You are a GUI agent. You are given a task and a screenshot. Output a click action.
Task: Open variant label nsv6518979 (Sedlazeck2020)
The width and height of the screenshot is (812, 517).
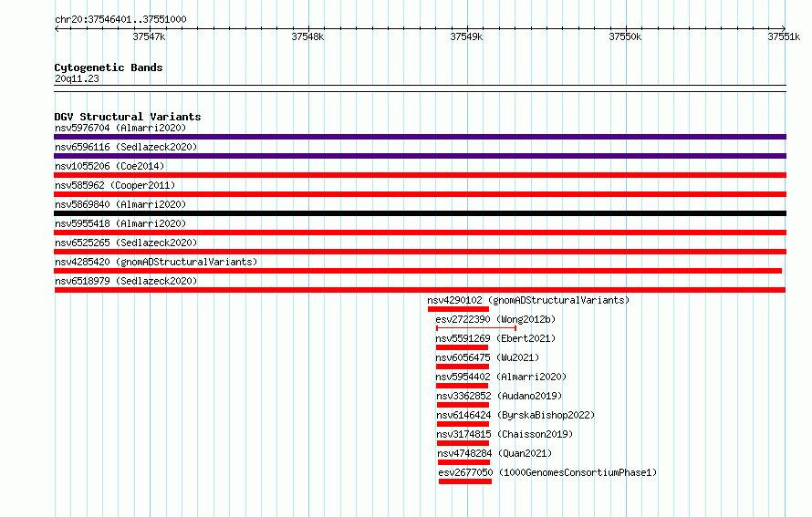click(126, 281)
